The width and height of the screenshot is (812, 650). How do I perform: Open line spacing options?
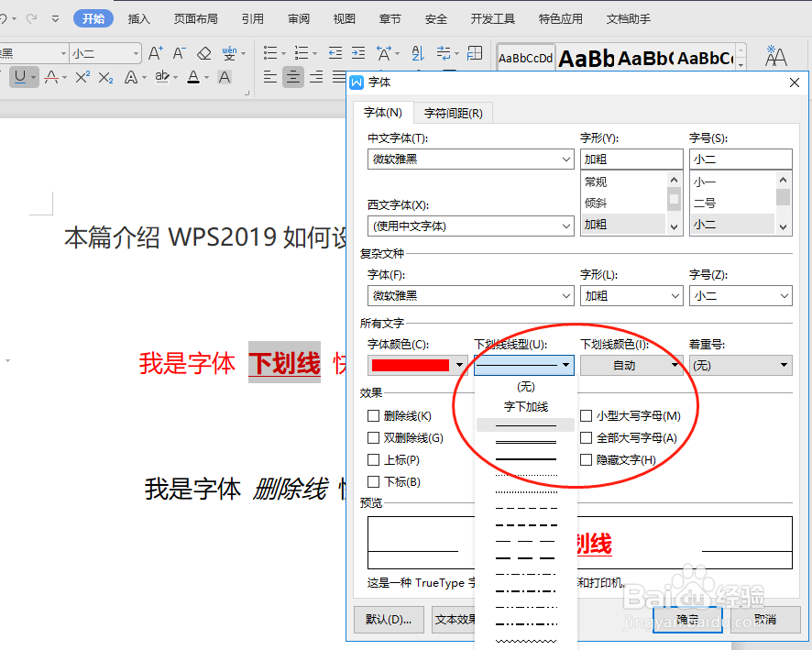coord(444,53)
